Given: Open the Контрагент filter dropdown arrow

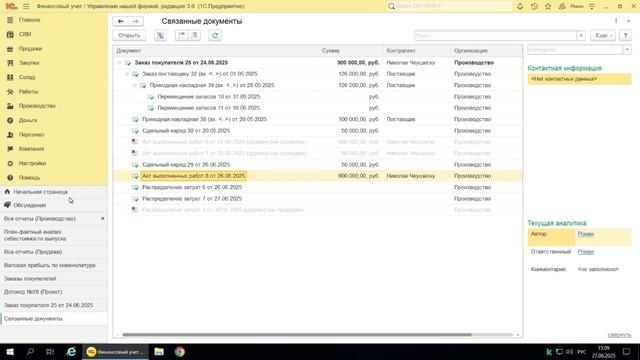Looking at the screenshot, I should pos(627,50).
